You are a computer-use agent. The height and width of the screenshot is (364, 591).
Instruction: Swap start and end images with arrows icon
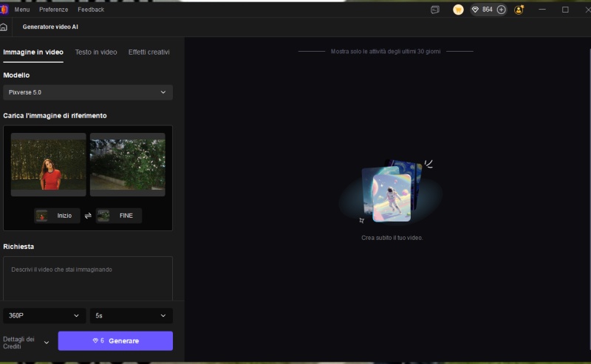pos(88,216)
